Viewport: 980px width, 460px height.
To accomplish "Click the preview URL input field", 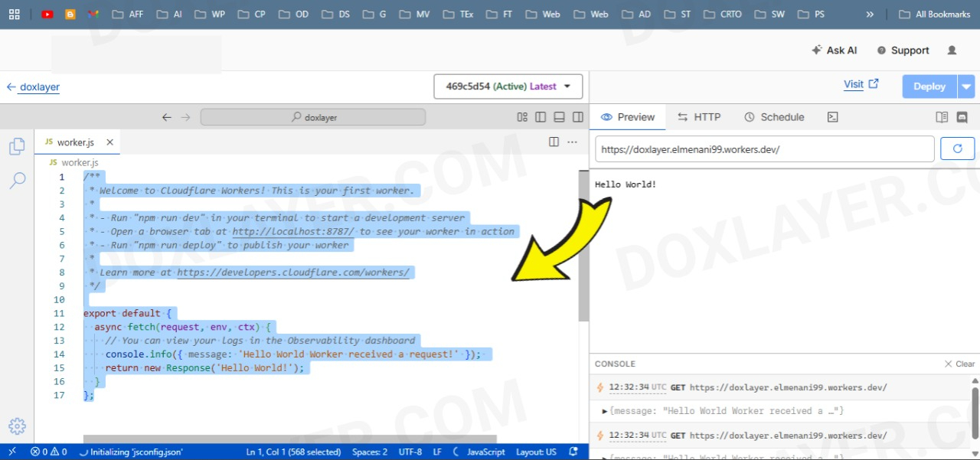I will [765, 149].
